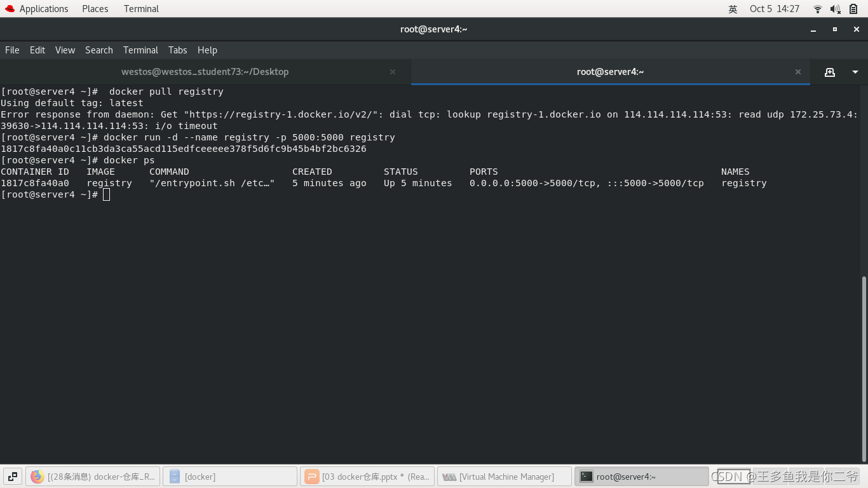Open the Help menu
The width and height of the screenshot is (868, 488).
[207, 50]
